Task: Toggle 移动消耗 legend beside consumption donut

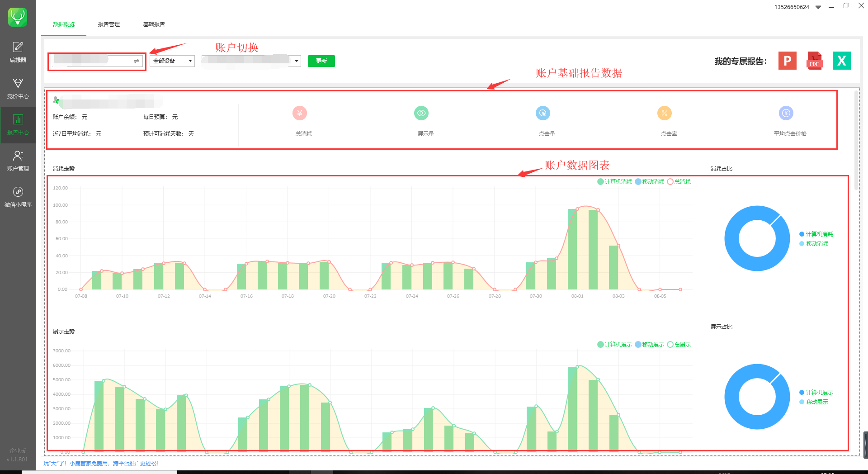Action: click(x=814, y=244)
